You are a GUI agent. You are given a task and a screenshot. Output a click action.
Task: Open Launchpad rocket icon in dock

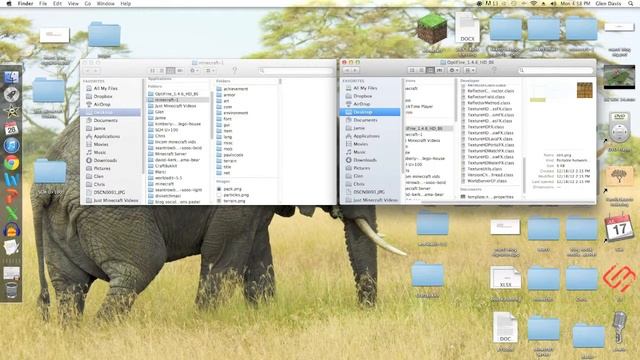coord(11,94)
